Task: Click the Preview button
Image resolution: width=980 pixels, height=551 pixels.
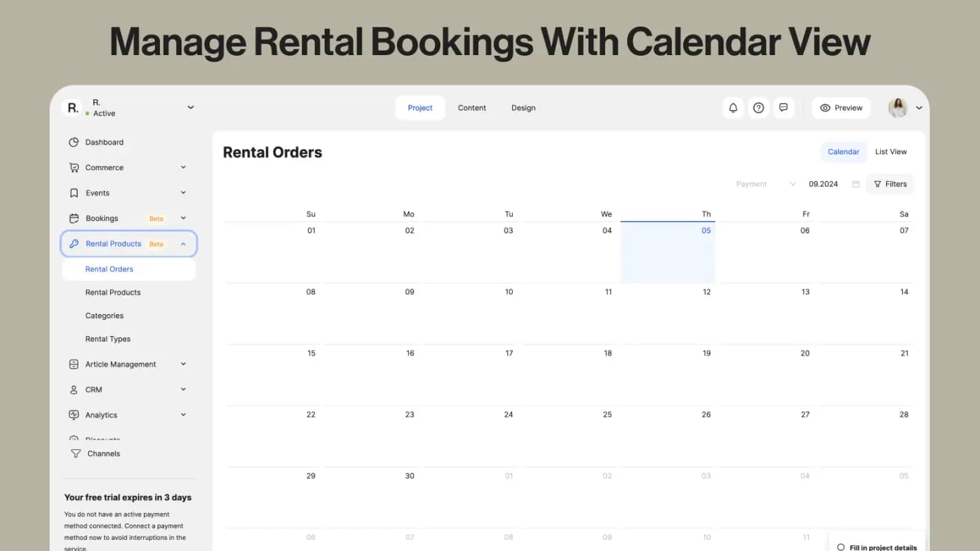Action: click(x=841, y=108)
